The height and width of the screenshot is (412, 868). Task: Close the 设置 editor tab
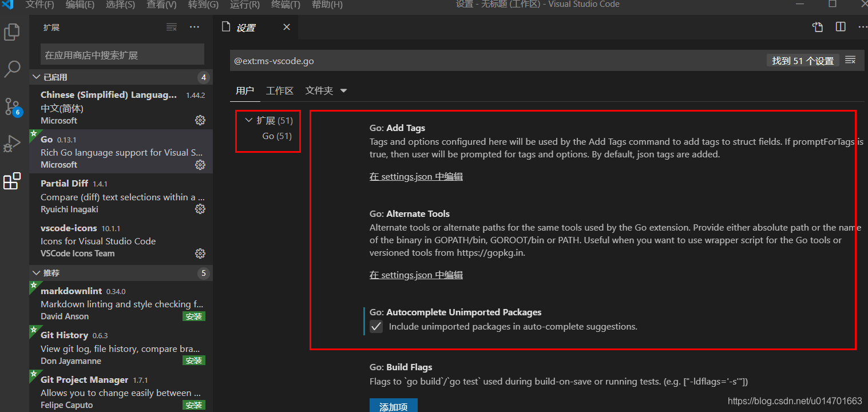pos(287,27)
